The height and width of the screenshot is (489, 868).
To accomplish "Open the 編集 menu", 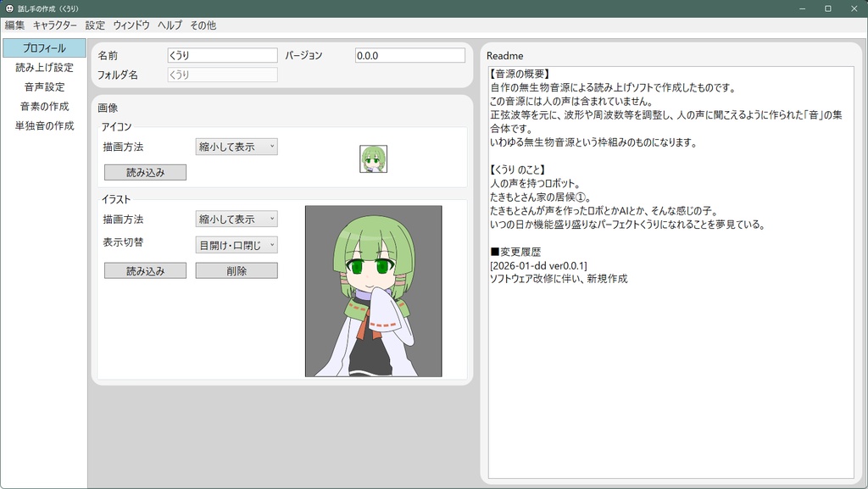I will pos(14,25).
